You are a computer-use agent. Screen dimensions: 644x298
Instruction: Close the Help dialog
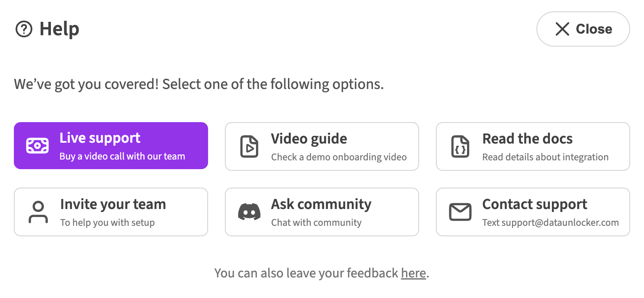click(583, 29)
